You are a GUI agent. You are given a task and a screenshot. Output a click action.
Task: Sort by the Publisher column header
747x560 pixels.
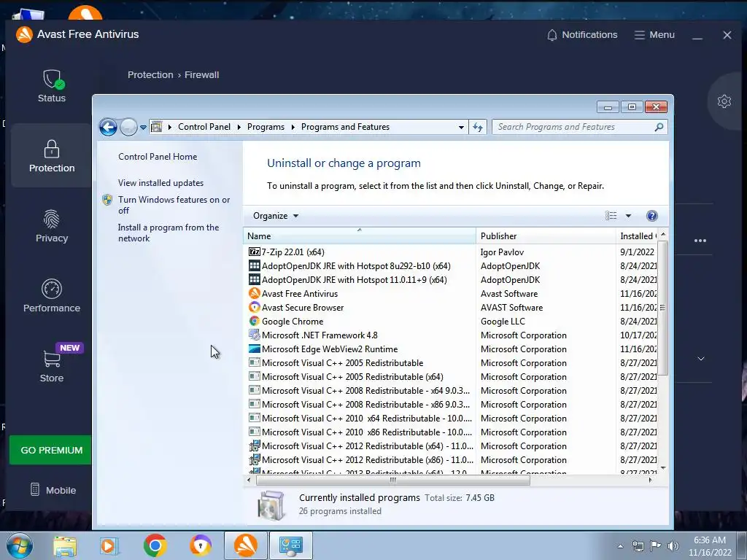(x=546, y=236)
